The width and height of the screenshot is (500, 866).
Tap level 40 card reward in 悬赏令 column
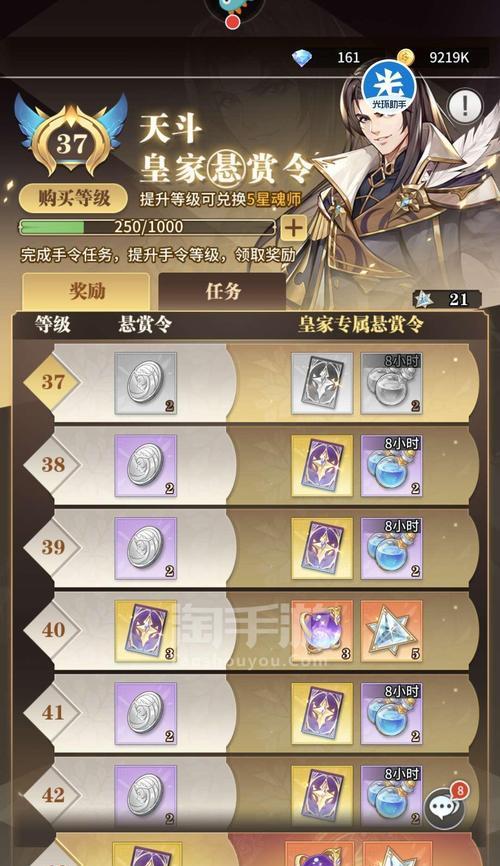146,631
